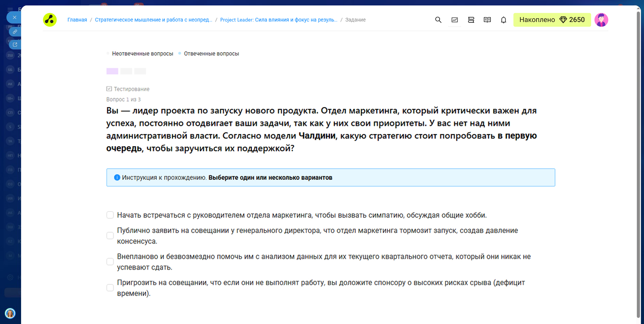Click the copy link icon button

click(x=15, y=32)
